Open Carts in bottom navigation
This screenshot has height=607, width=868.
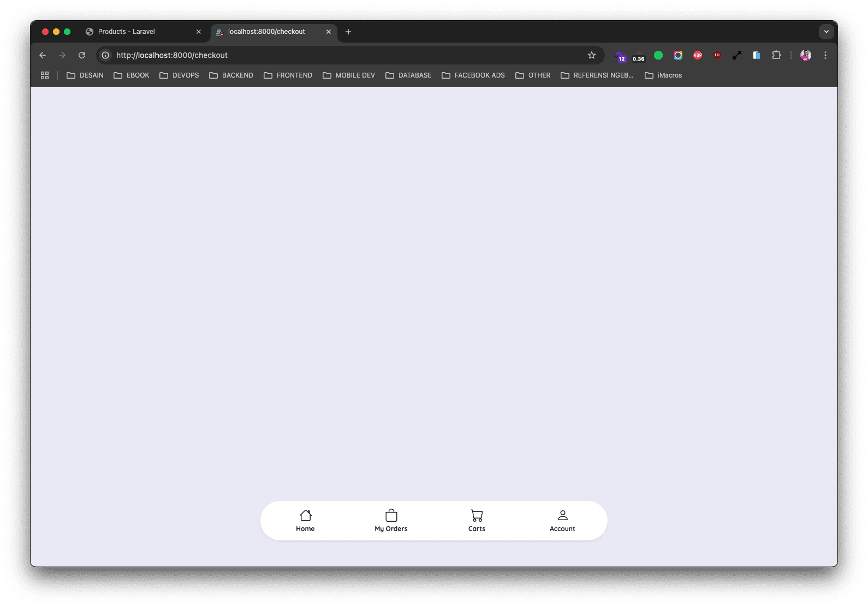[477, 521]
